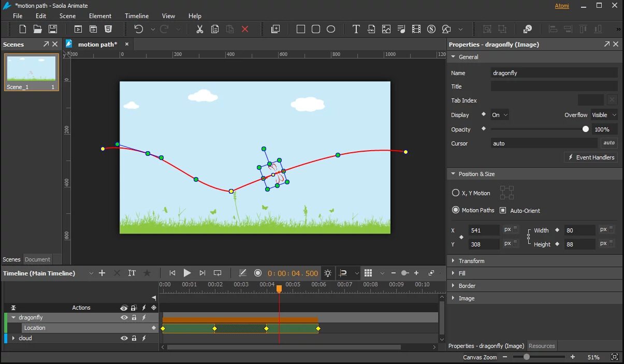Select the X, Y Motion radio button
Screen dimensions: 624x364
click(454, 193)
